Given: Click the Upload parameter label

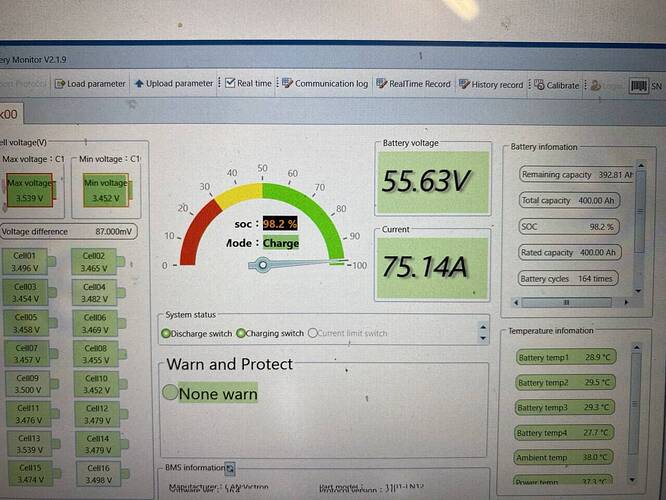Looking at the screenshot, I should click(179, 83).
